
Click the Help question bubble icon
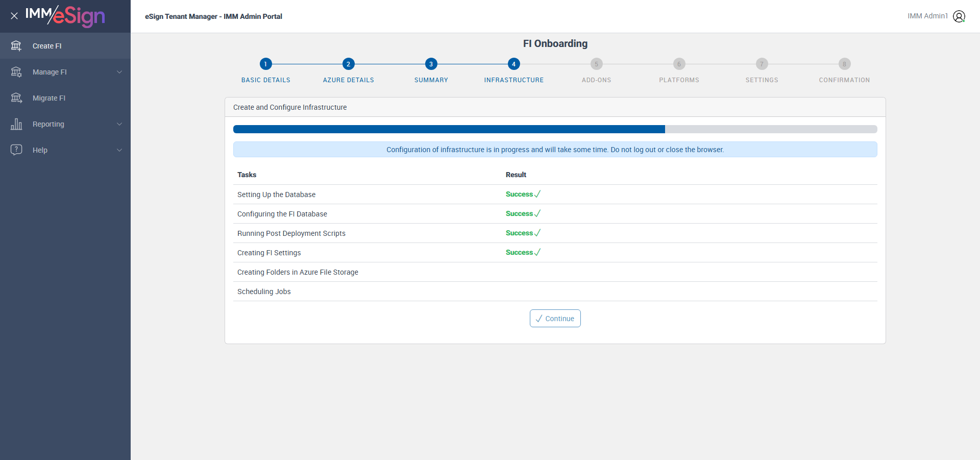coord(16,150)
